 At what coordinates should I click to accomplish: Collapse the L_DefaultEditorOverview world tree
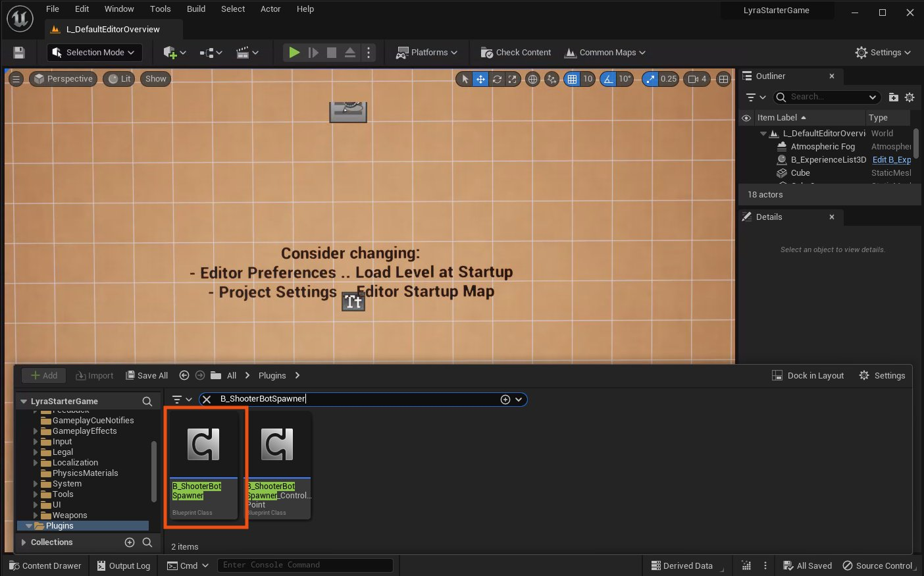(763, 134)
